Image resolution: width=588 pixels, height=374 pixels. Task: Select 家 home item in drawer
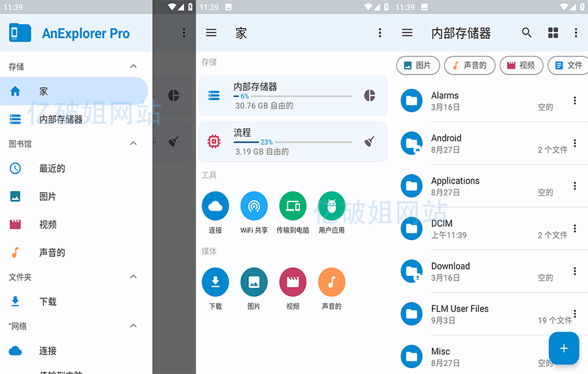click(74, 91)
